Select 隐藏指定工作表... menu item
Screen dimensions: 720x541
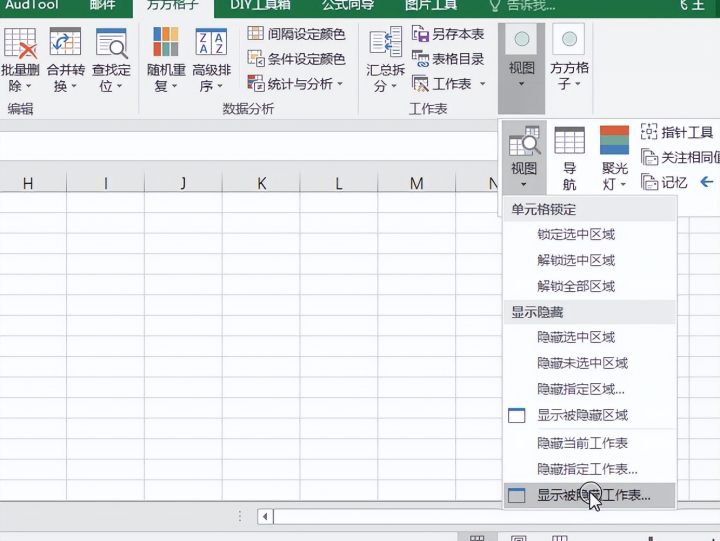pos(590,469)
